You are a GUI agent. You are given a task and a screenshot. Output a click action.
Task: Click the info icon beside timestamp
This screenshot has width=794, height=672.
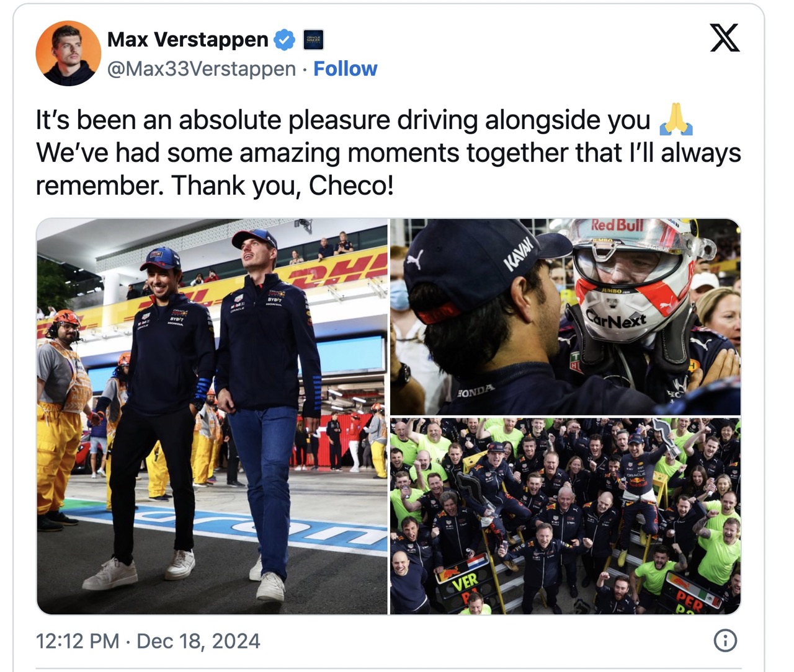725,640
